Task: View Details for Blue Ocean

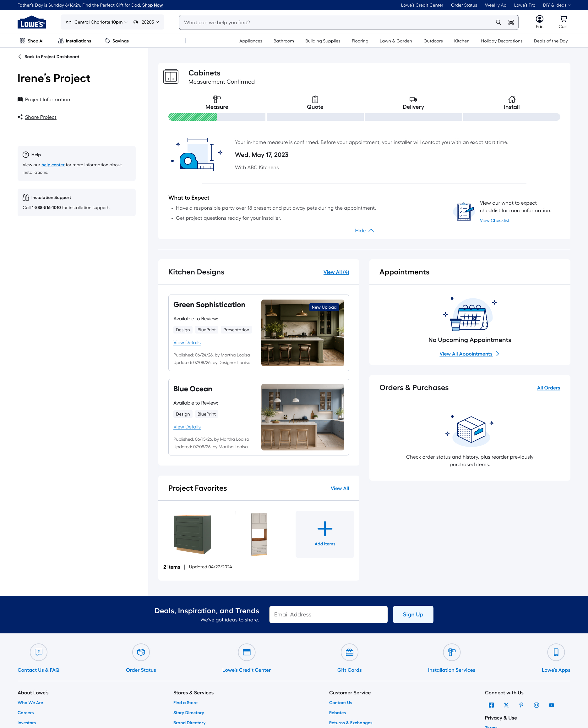Action: pyautogui.click(x=187, y=427)
